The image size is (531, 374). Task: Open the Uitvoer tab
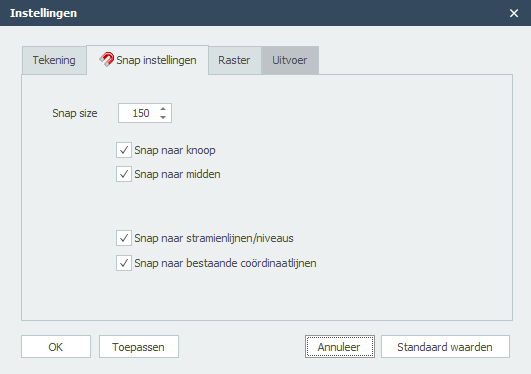tap(290, 60)
